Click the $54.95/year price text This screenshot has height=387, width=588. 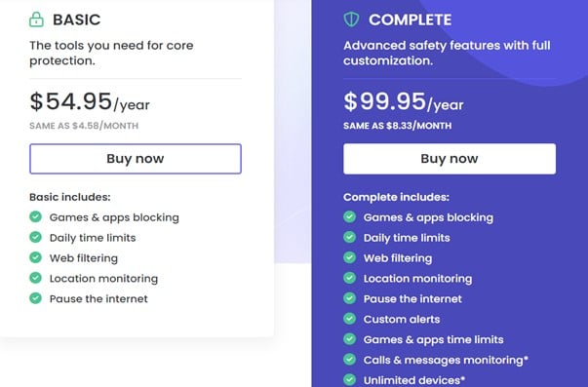point(90,101)
